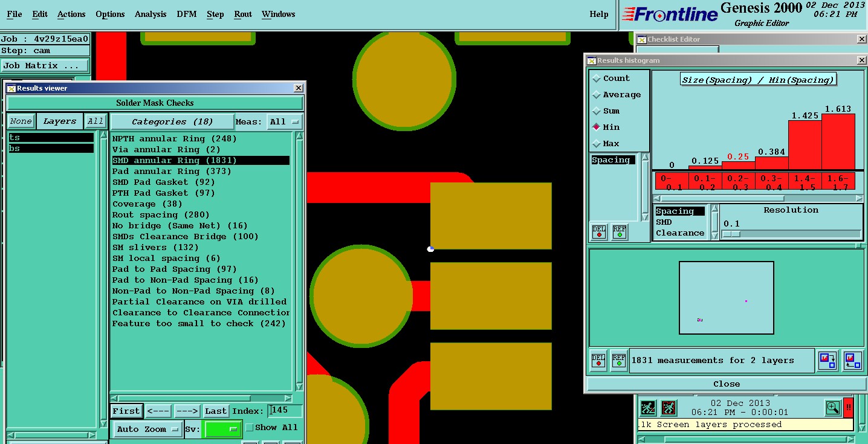
Task: Adjust the Resolution slider handle
Action: click(731, 234)
